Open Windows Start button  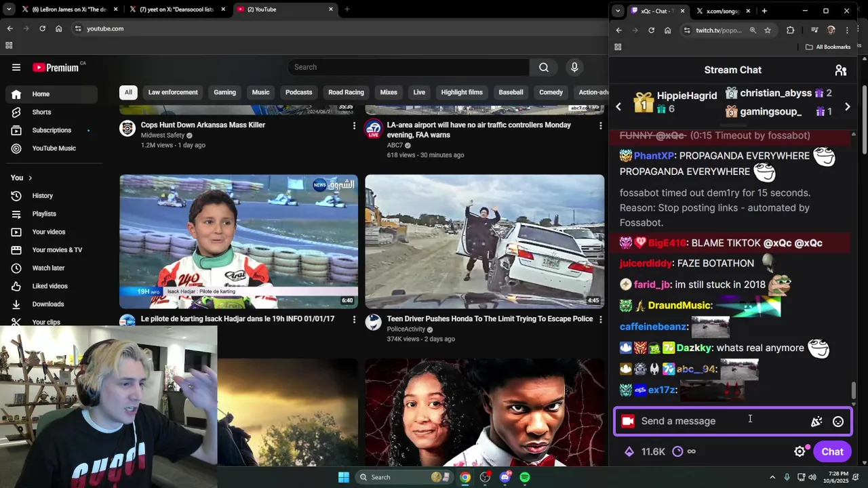click(x=344, y=477)
